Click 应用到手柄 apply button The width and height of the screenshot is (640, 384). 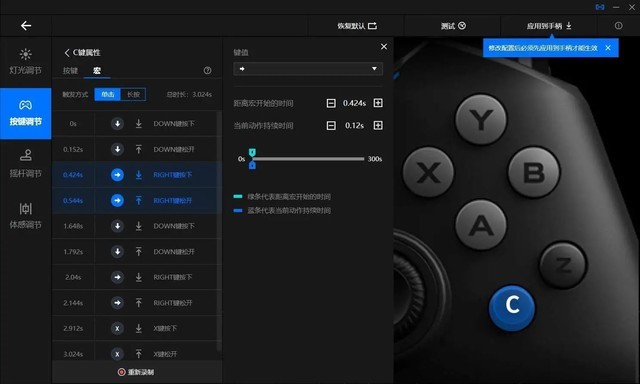(x=549, y=26)
